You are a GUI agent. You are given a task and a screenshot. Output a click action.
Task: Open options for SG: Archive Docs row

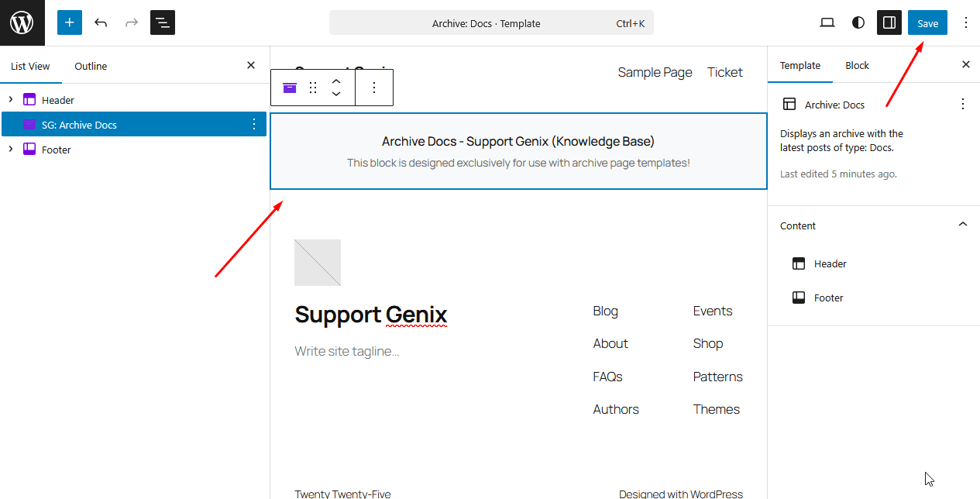click(x=254, y=124)
